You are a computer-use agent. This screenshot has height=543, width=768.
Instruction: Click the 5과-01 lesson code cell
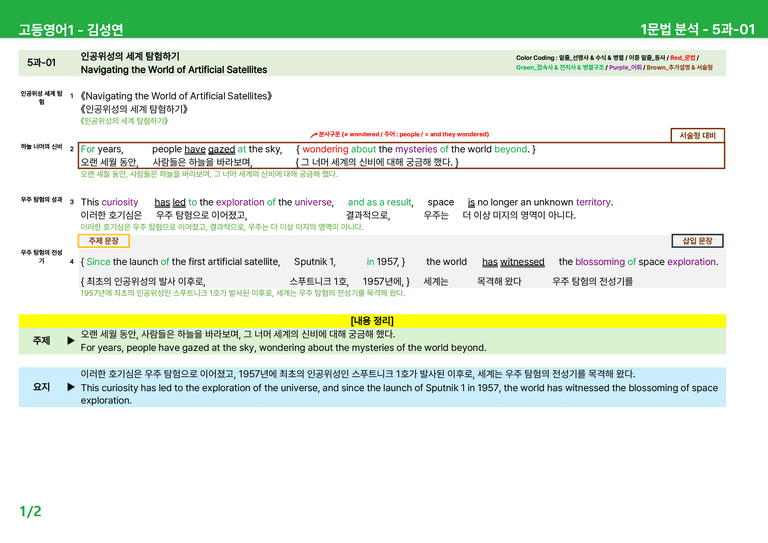tap(42, 63)
